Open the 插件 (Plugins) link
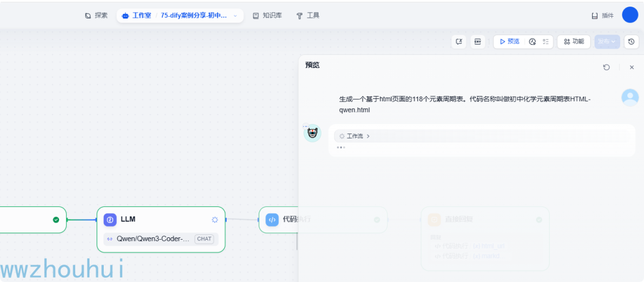Viewport: 644px width, 282px height. tap(602, 16)
